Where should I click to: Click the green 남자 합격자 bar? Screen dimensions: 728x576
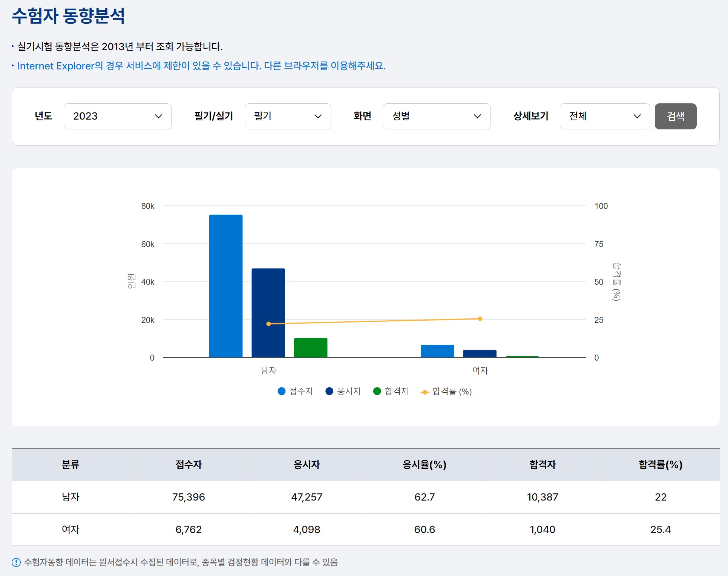311,347
